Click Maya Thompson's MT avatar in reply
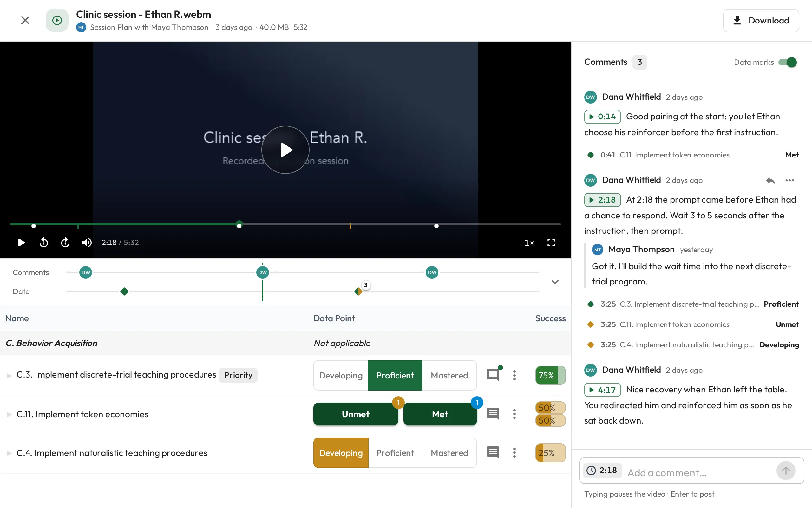812x508 pixels. pos(598,250)
